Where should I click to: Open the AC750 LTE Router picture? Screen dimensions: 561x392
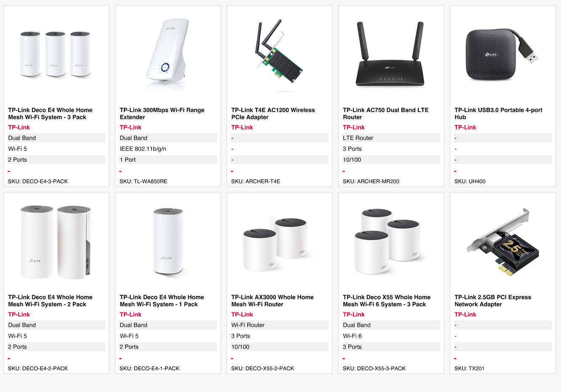click(x=391, y=54)
